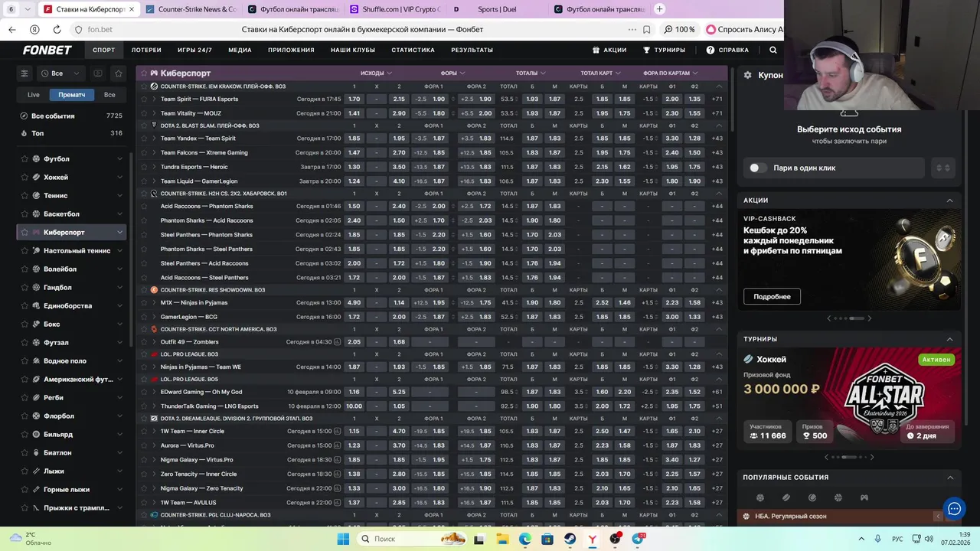
Task: Open new browser tab
Action: pos(660,9)
